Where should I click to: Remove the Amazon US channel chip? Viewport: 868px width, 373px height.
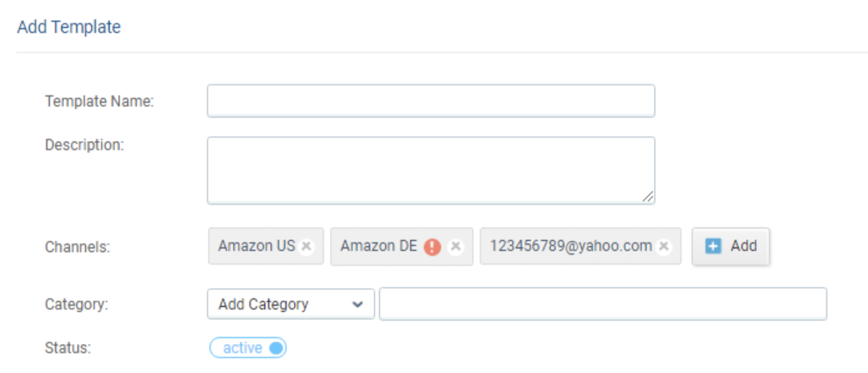click(306, 246)
